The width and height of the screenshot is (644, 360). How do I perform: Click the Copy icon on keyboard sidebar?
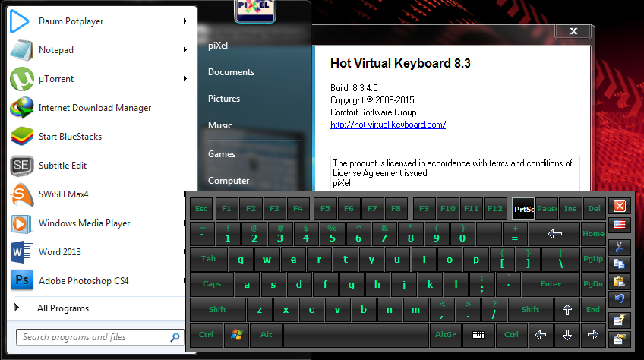point(620,264)
